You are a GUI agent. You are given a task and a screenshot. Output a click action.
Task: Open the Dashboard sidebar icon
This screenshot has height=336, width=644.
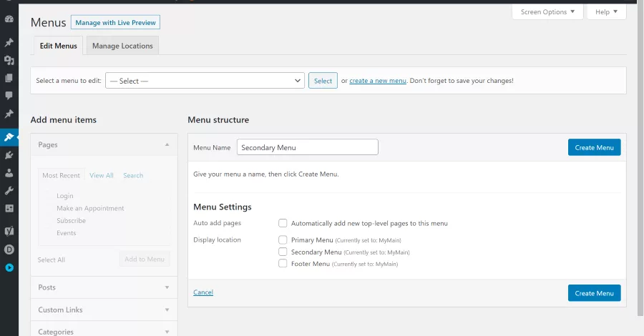tap(9, 19)
